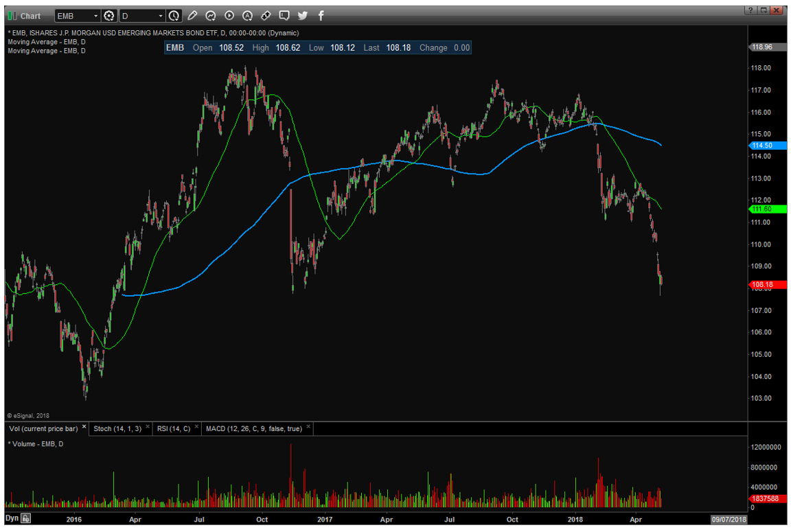Click the 118.96 price axis marker
Image resolution: width=793 pixels, height=532 pixels.
(x=766, y=47)
